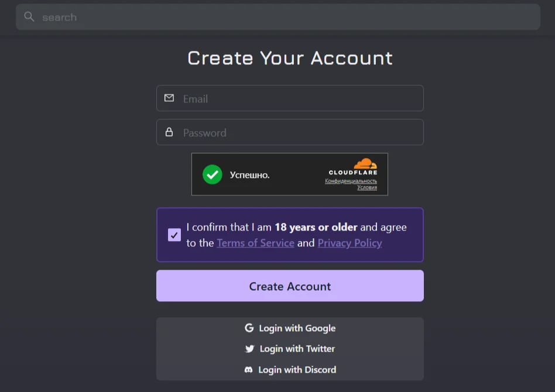555x392 pixels.
Task: Click the Create Account button
Action: pyautogui.click(x=290, y=286)
